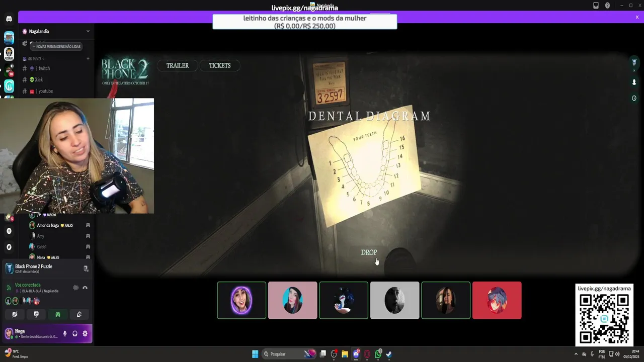The image size is (644, 362).
Task: Click the payphone number card 32597
Action: coord(330,82)
